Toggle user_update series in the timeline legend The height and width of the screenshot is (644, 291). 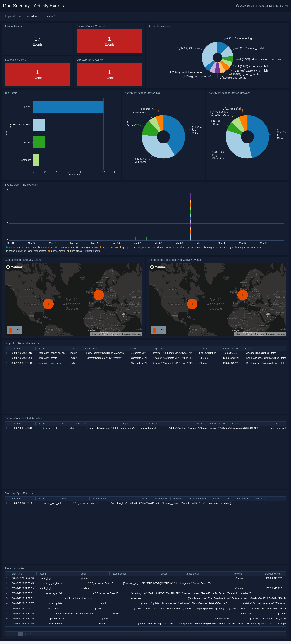(94, 251)
